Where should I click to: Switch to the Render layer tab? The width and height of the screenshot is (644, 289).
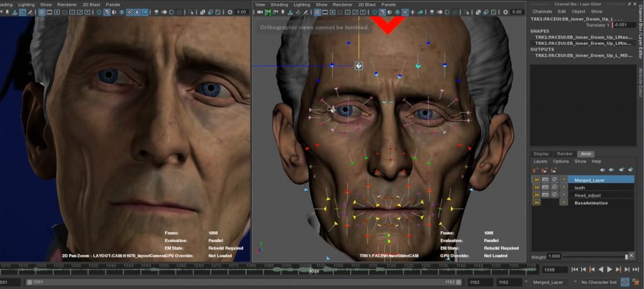tap(564, 154)
